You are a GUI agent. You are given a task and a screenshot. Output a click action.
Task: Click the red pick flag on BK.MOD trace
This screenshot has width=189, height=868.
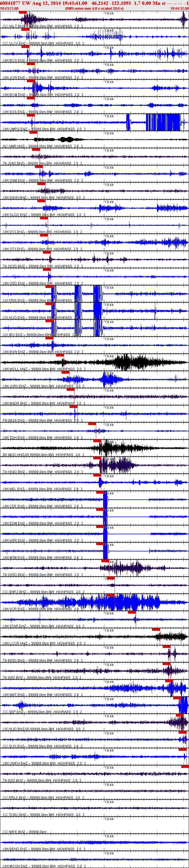[97, 440]
